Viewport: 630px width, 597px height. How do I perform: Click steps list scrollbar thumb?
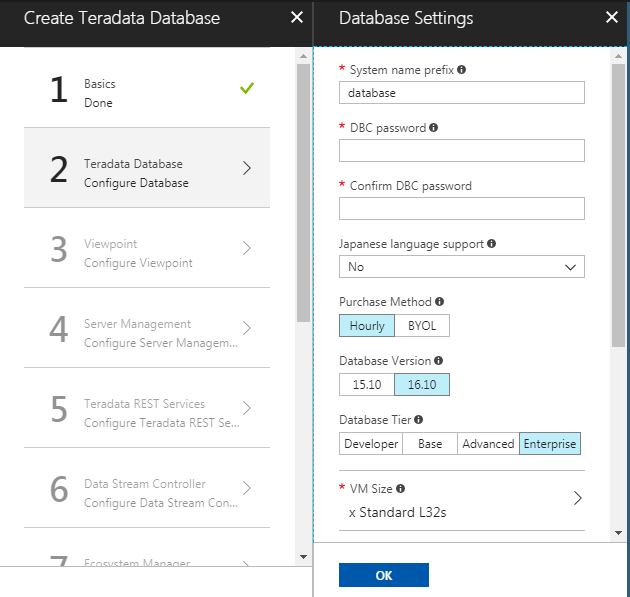[303, 193]
